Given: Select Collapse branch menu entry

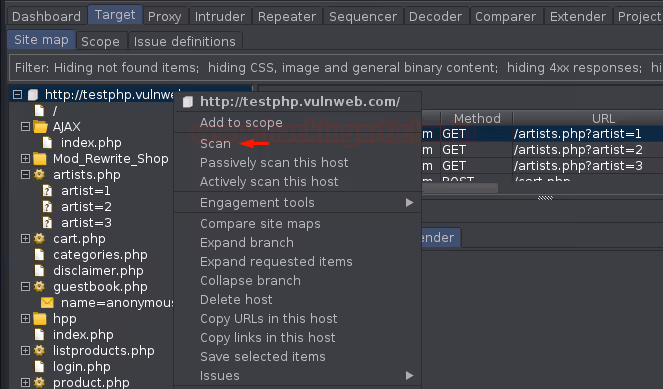Looking at the screenshot, I should [x=298, y=281].
